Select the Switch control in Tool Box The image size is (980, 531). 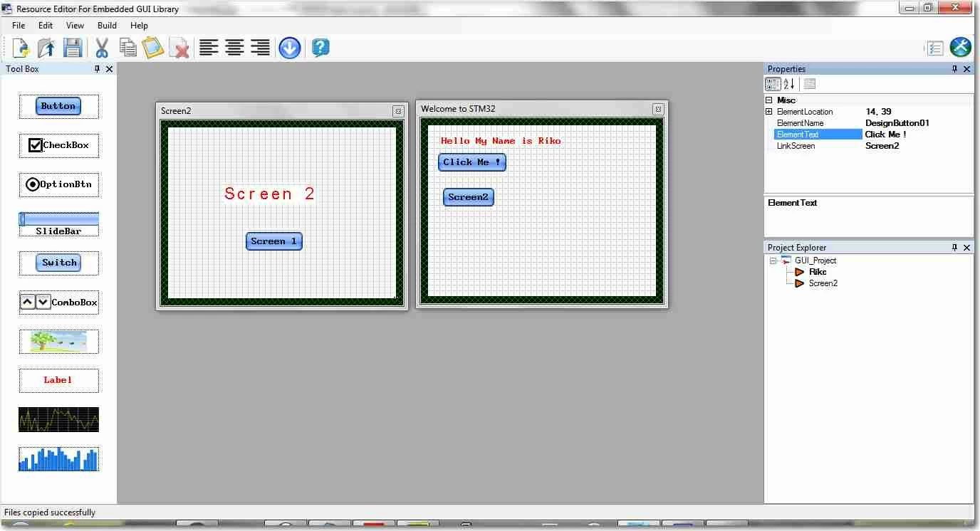(x=58, y=263)
